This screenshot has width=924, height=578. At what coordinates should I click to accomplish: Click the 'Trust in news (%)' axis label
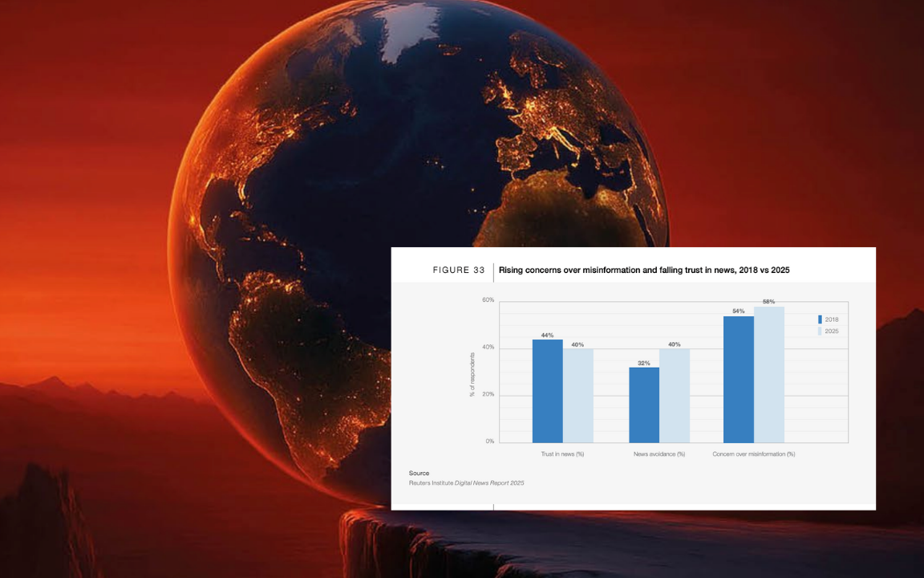562,454
